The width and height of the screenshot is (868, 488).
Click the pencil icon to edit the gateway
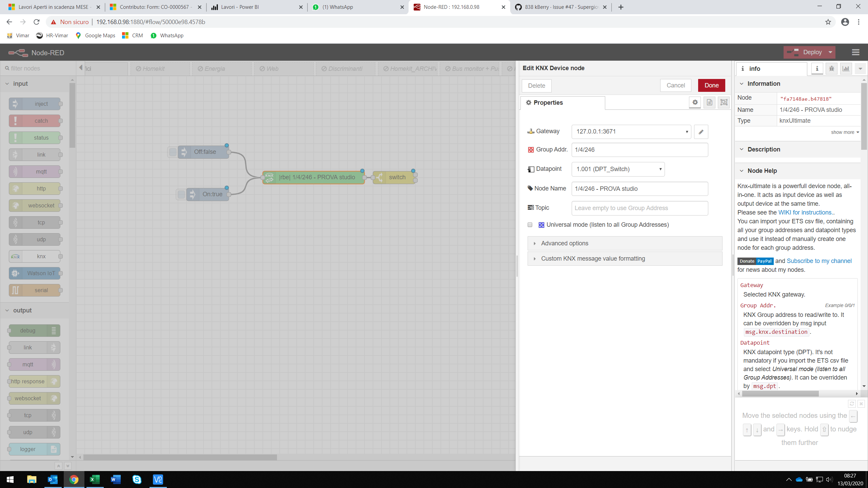coord(701,132)
